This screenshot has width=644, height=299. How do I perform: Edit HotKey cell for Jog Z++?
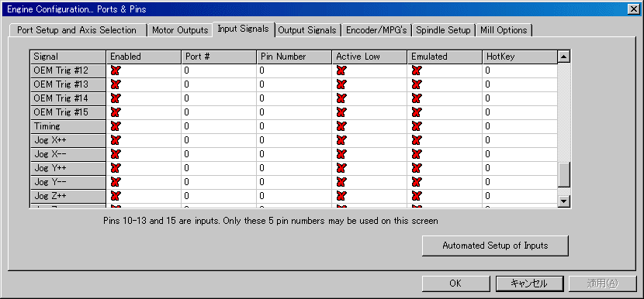[x=520, y=196]
